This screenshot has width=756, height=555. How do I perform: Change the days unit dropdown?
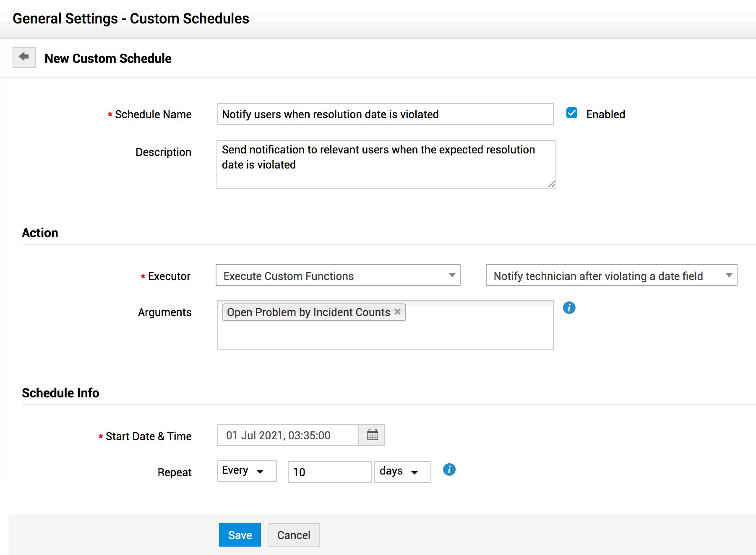coord(402,472)
